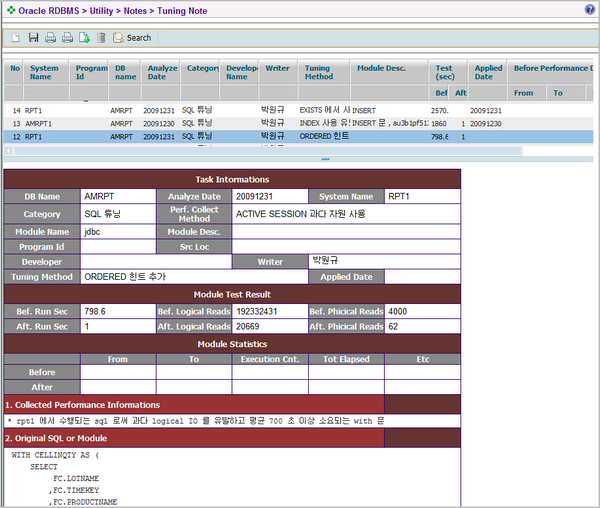
Task: Click the Tuning Method column header
Action: (x=324, y=72)
